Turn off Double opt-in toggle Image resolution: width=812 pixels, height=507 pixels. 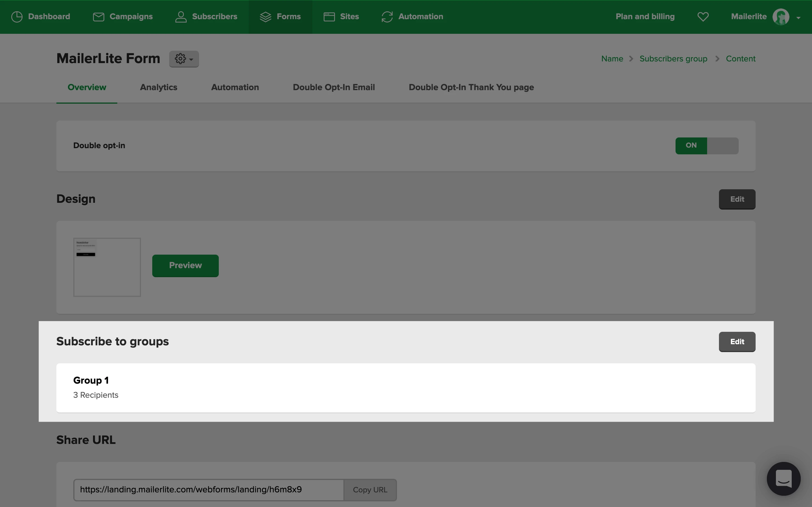[707, 146]
